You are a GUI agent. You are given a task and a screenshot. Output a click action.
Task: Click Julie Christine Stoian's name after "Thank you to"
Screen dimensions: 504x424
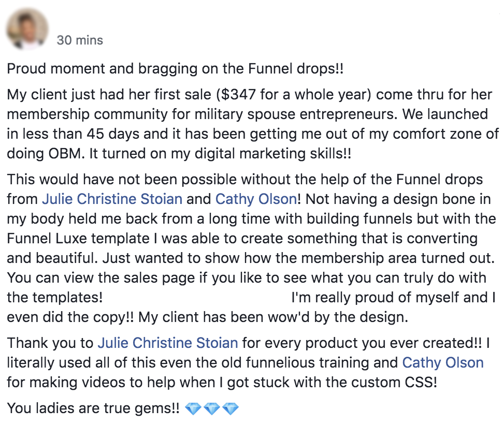[x=168, y=343]
